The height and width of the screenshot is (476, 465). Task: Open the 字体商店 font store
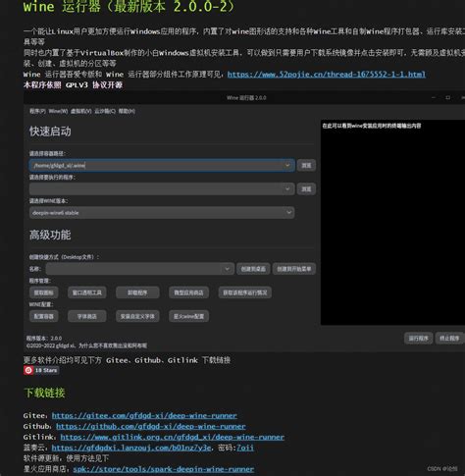[x=87, y=316]
